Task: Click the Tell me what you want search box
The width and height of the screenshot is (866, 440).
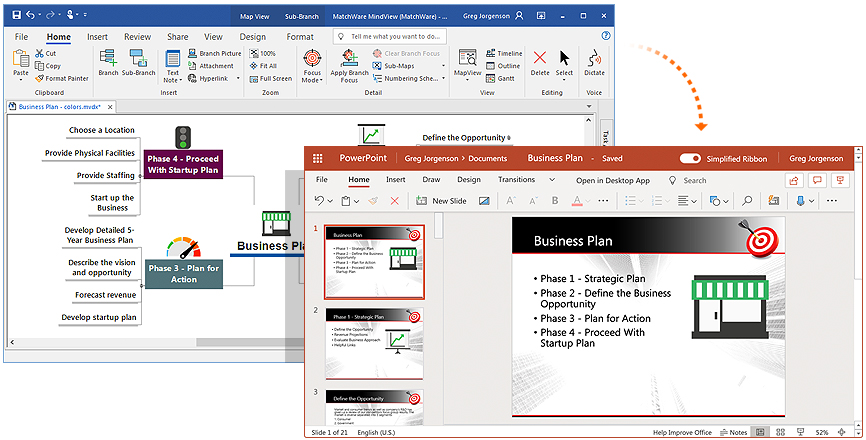Action: pyautogui.click(x=390, y=36)
